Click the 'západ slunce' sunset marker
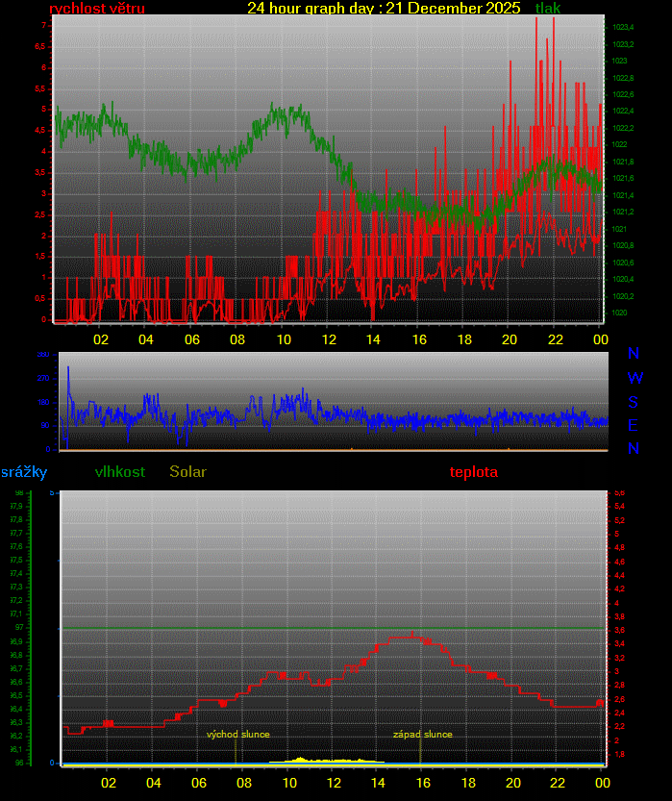 (x=422, y=735)
